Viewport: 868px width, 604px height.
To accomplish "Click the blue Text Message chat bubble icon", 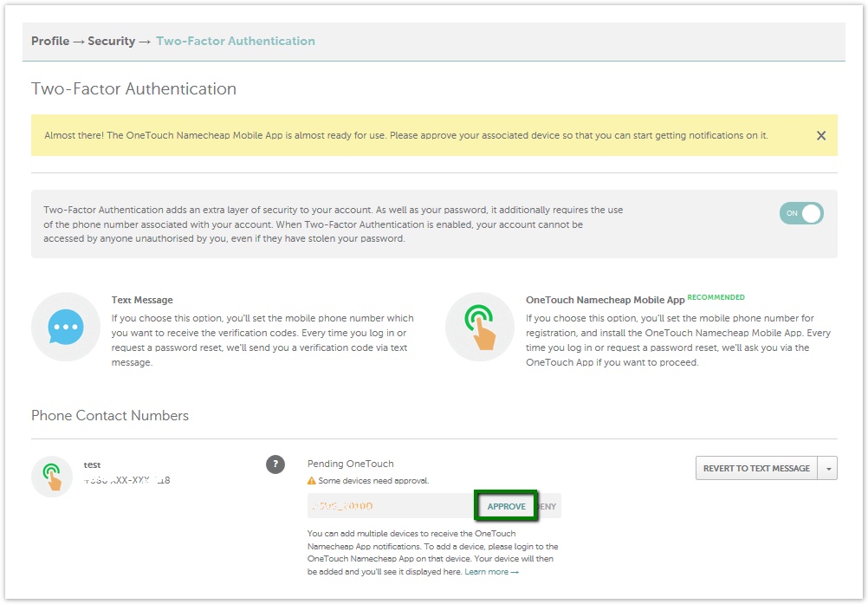I will click(66, 327).
